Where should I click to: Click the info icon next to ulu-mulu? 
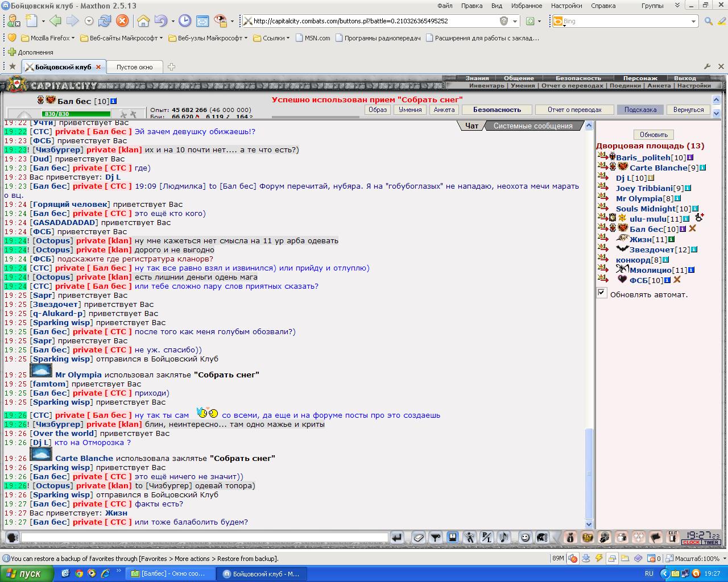click(686, 219)
